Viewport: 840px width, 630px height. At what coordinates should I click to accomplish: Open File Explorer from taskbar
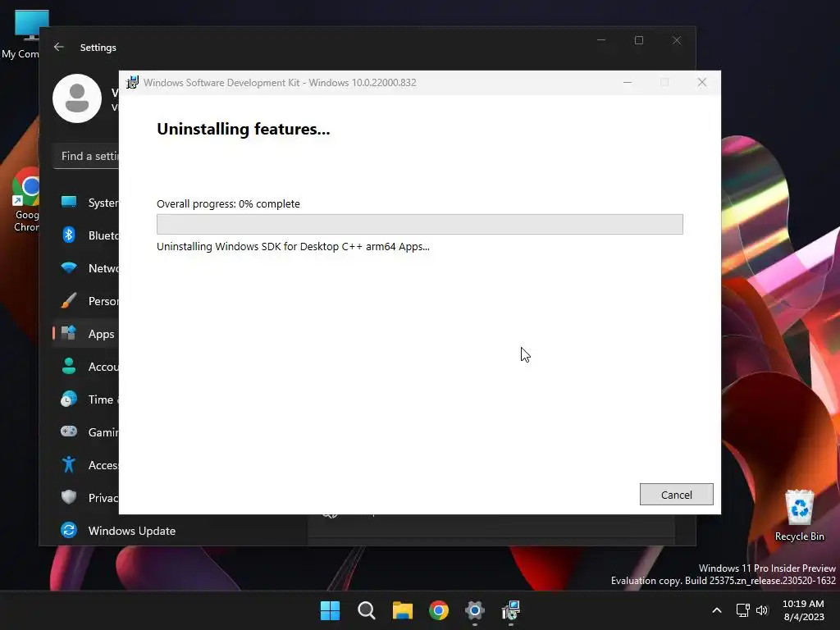point(402,610)
